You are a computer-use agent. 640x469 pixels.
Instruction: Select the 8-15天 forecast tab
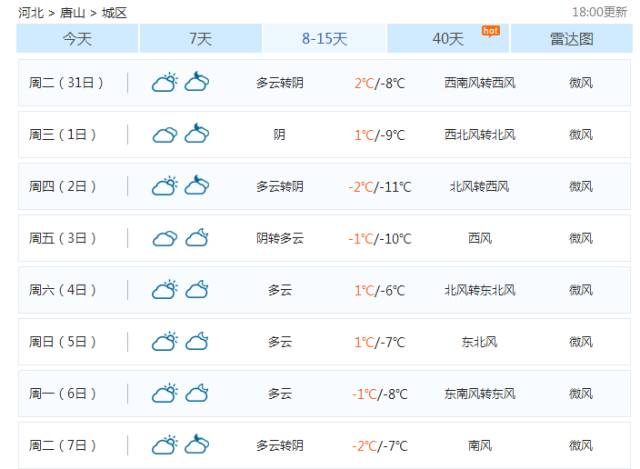click(324, 39)
